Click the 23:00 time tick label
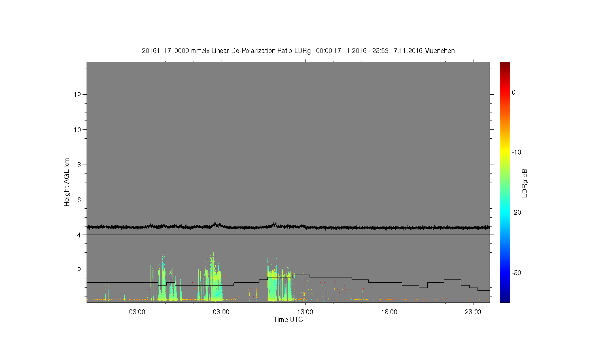This screenshot has width=607, height=364. (x=473, y=312)
